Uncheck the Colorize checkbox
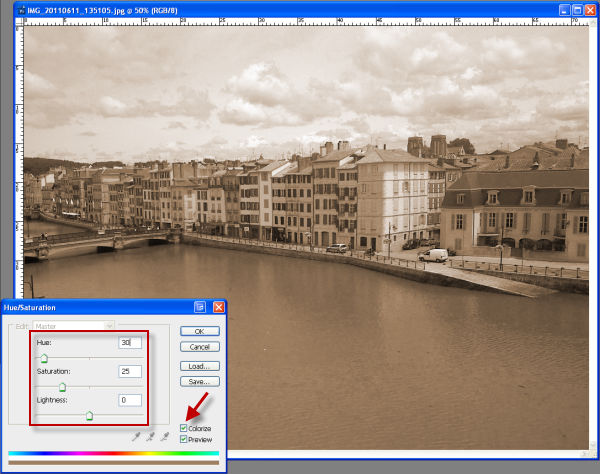Screen dimensions: 600x474 click(x=182, y=428)
